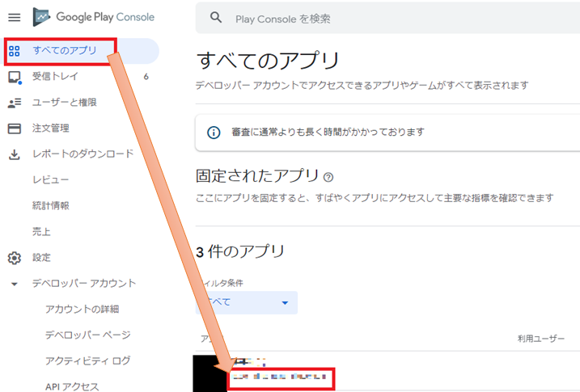Collapse the デベロッパー アカウント section arrow
The height and width of the screenshot is (392, 580).
(x=15, y=285)
